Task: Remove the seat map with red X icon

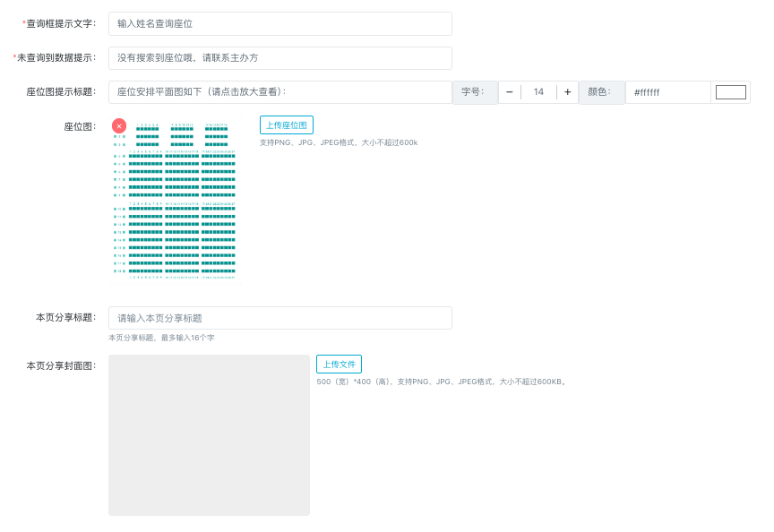Action: [119, 126]
